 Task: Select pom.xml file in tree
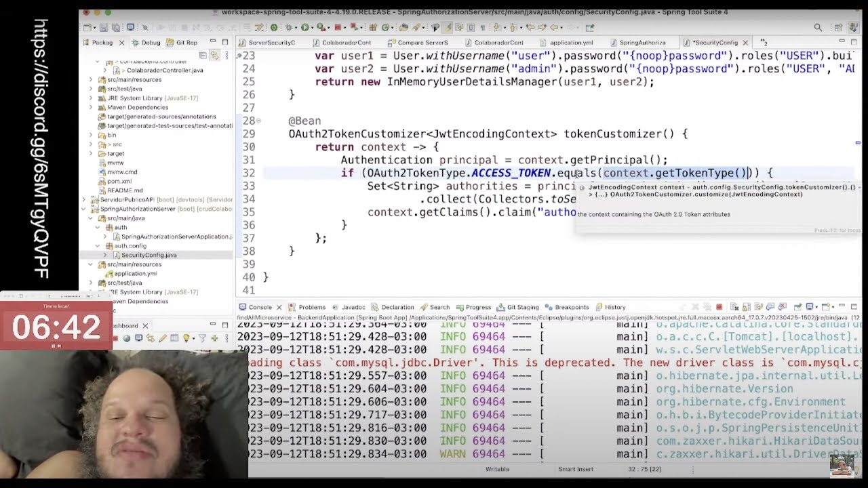click(x=119, y=182)
